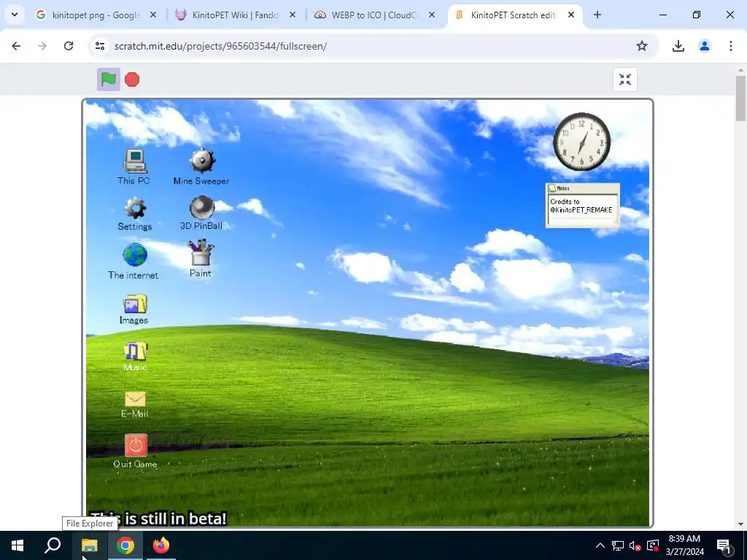
Task: Close the WEBP to ICO tab
Action: 432,15
